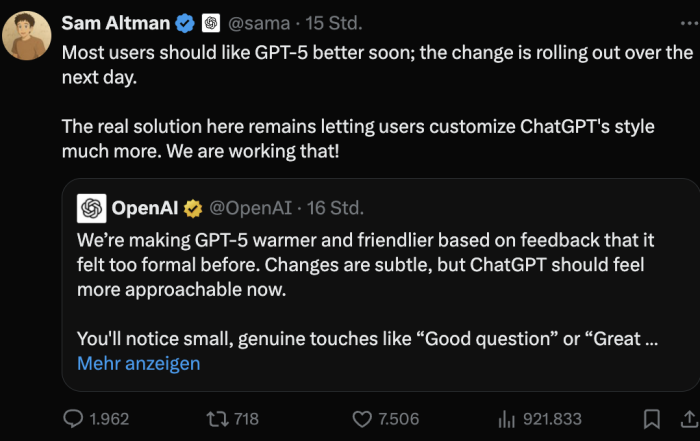The image size is (700, 441).
Task: Click the "16 Std." quoted post timestamp
Action: (335, 208)
